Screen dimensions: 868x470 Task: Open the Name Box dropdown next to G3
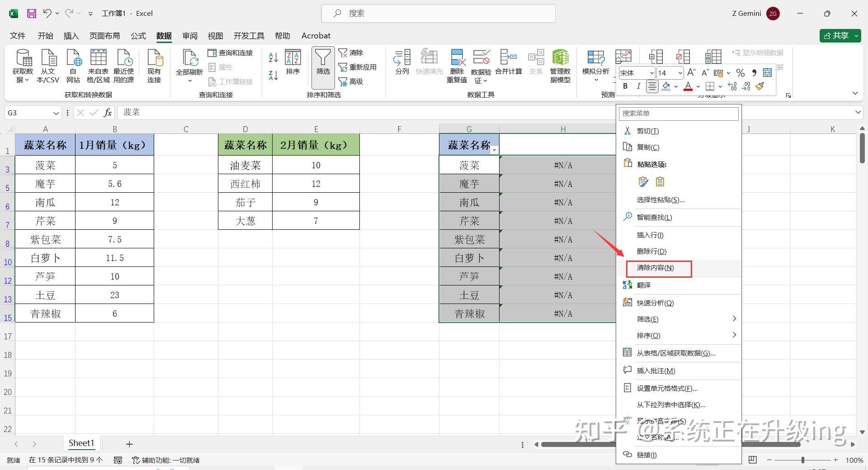point(56,113)
